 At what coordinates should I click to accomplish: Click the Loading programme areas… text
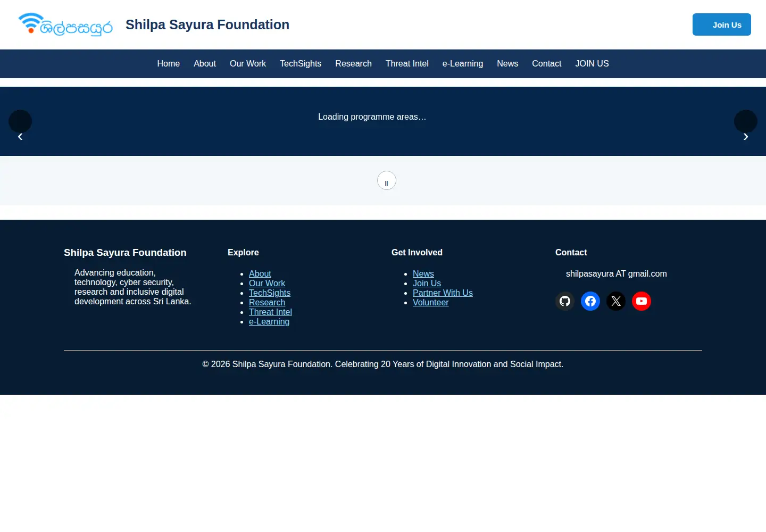[372, 117]
